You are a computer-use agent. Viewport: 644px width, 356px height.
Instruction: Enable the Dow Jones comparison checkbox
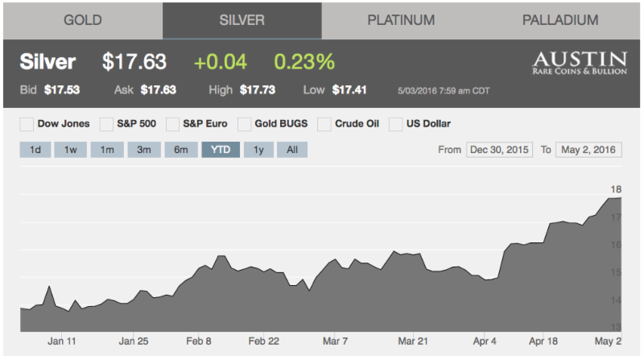click(x=27, y=124)
